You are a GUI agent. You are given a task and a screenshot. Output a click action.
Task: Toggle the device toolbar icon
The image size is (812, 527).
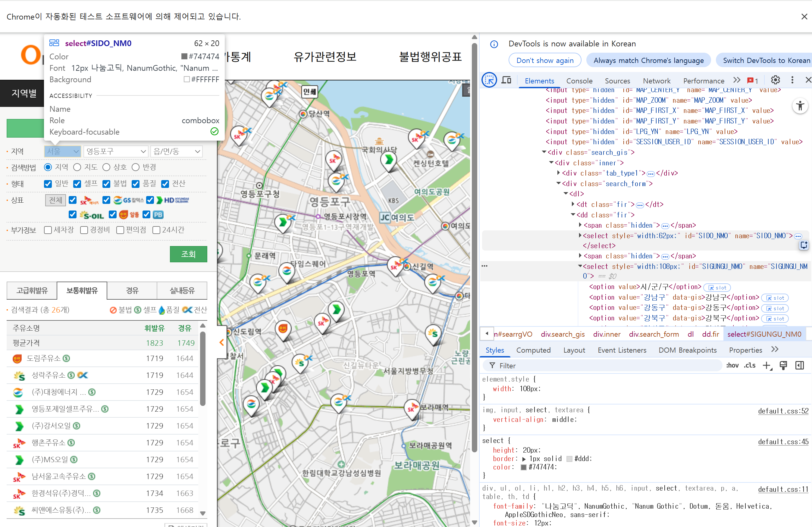coord(506,80)
